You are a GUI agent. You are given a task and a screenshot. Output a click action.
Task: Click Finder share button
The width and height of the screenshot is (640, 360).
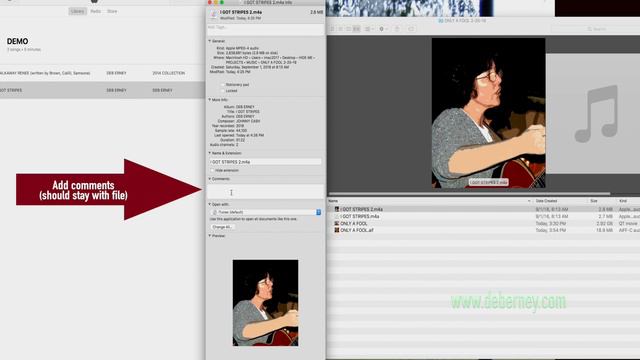397,29
